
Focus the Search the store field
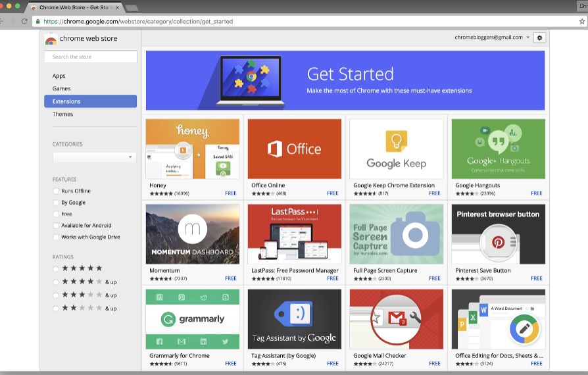pyautogui.click(x=90, y=57)
